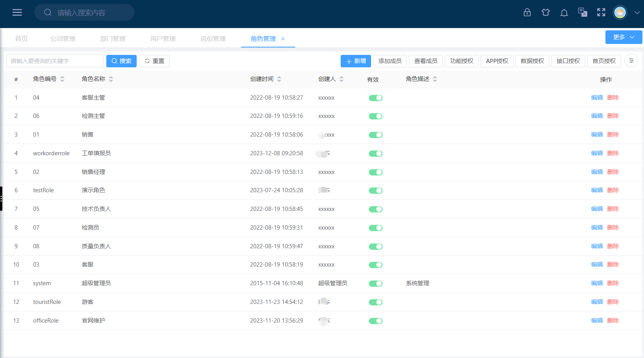This screenshot has height=358, width=644.
Task: Click 添加成员 button
Action: (390, 61)
